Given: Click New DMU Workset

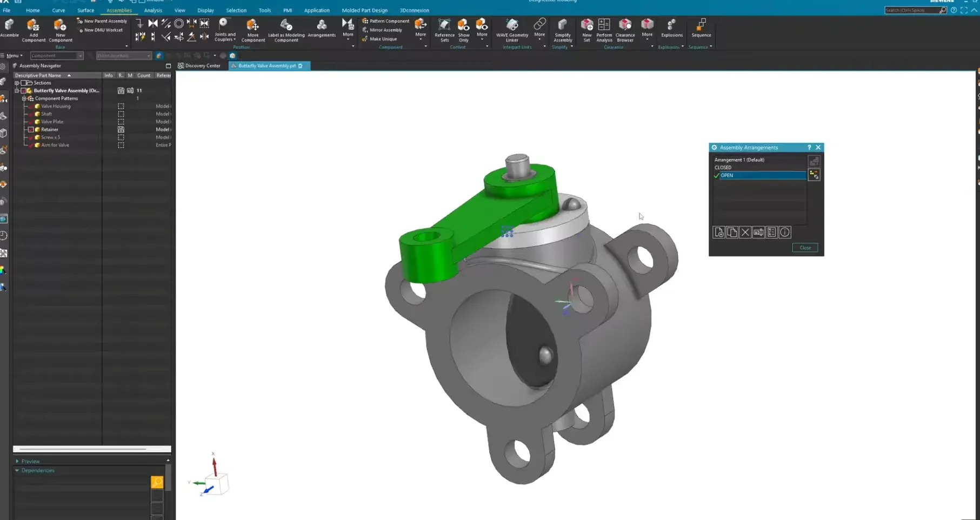Looking at the screenshot, I should click(101, 30).
